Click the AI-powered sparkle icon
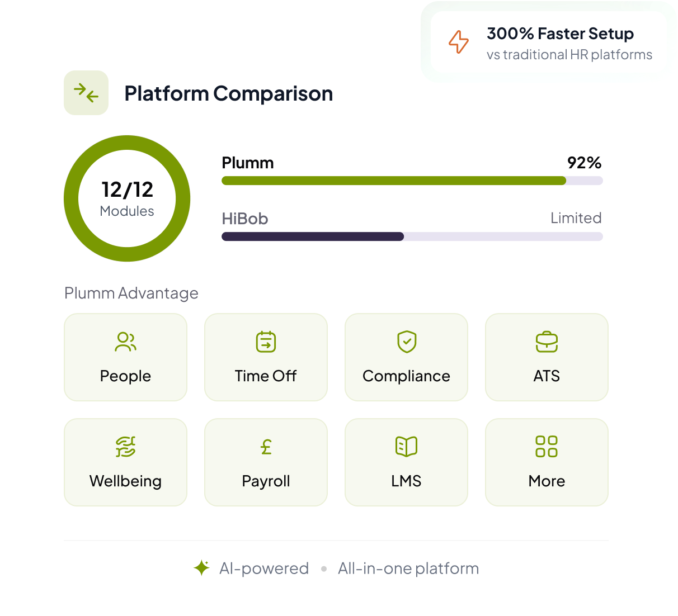 tap(201, 568)
